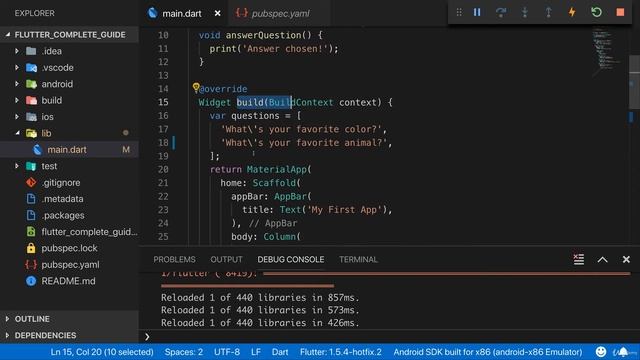The height and width of the screenshot is (360, 640).
Task: Select the main.dart editor tab
Action: pyautogui.click(x=182, y=13)
